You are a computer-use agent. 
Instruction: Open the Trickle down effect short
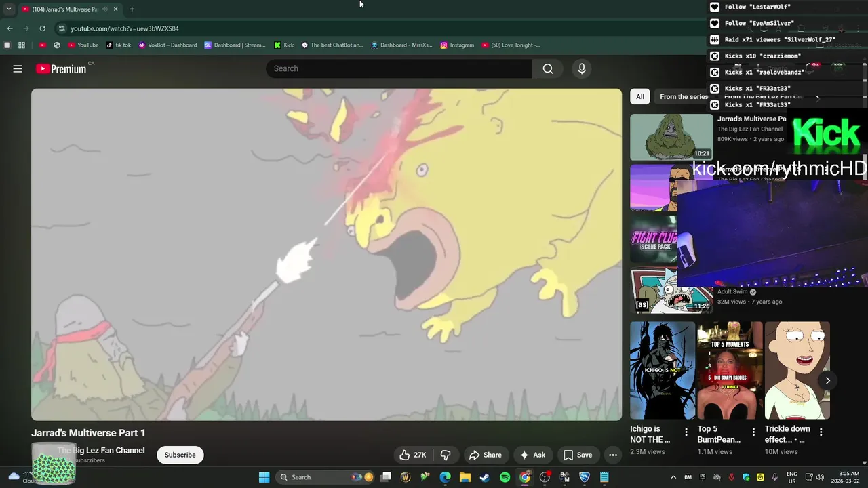coord(797,370)
